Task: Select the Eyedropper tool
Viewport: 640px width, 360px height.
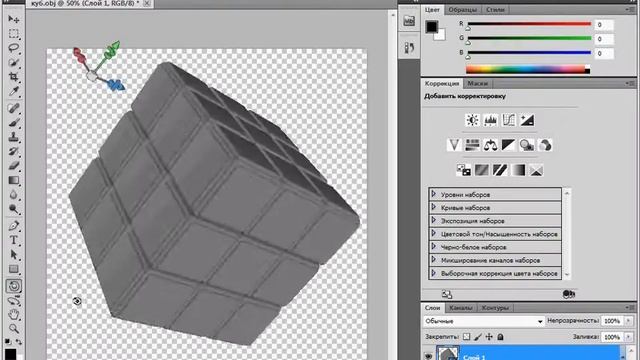Action: pos(13,91)
